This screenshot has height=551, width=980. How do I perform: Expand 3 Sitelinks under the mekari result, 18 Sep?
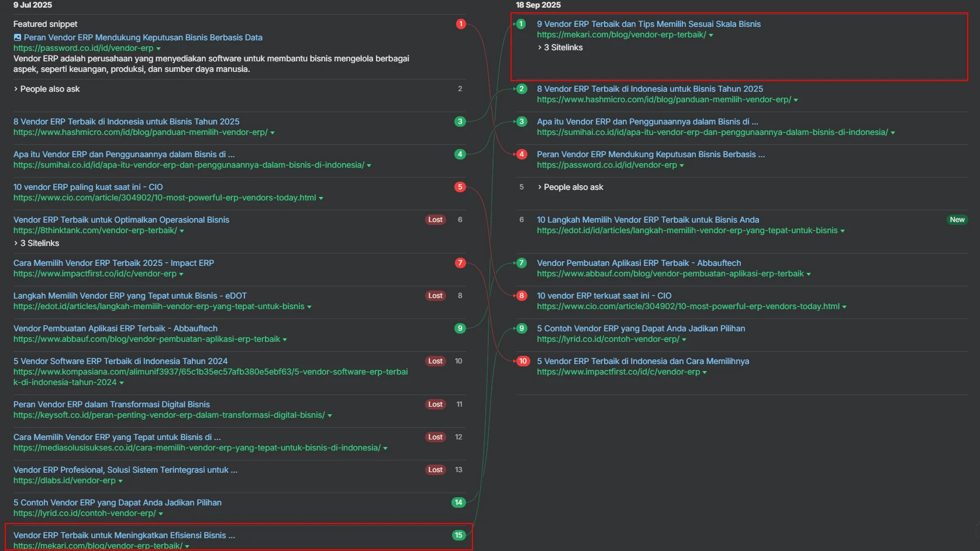pyautogui.click(x=560, y=47)
